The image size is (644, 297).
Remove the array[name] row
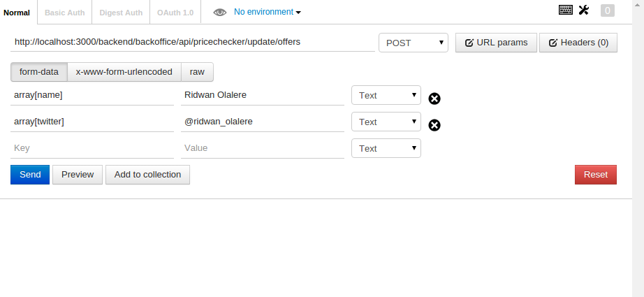point(434,99)
